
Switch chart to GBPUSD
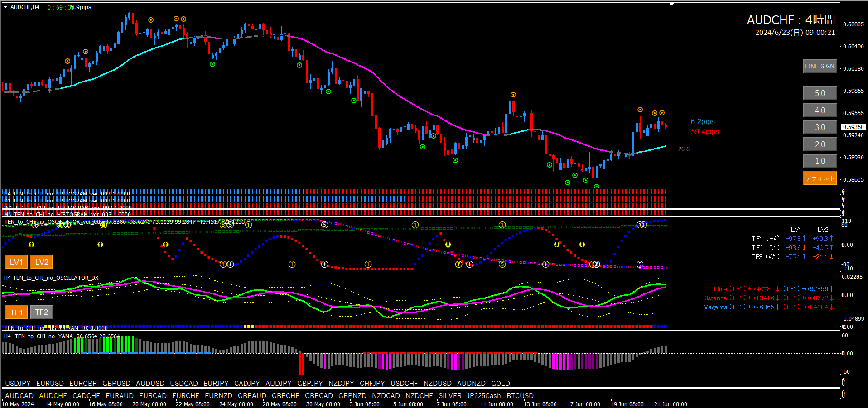pyautogui.click(x=116, y=384)
